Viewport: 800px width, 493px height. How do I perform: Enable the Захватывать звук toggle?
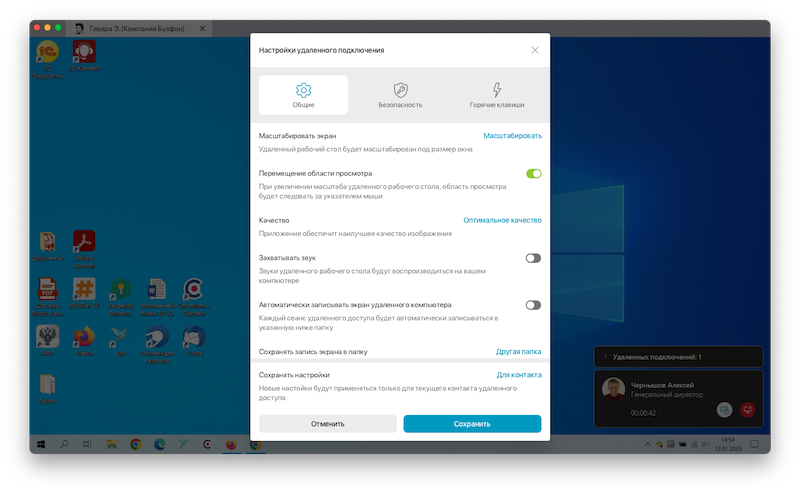pos(533,258)
